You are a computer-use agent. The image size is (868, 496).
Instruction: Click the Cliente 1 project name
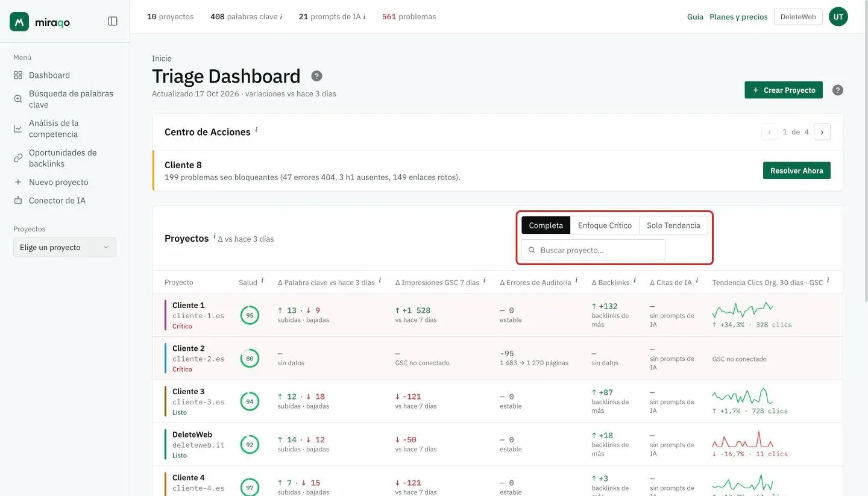pos(188,306)
